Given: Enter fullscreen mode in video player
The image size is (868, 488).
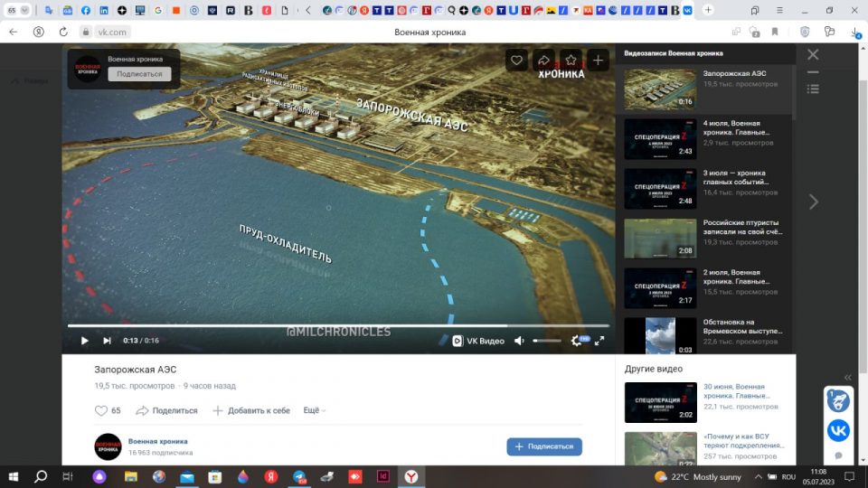Looking at the screenshot, I should point(599,341).
